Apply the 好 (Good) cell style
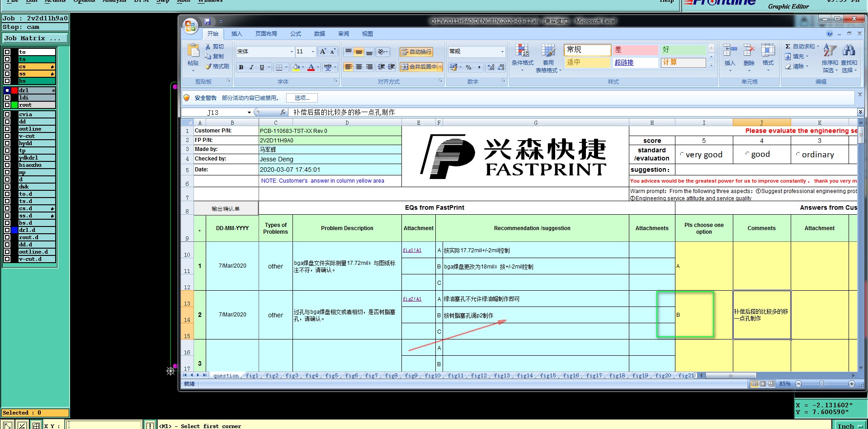 coord(684,50)
